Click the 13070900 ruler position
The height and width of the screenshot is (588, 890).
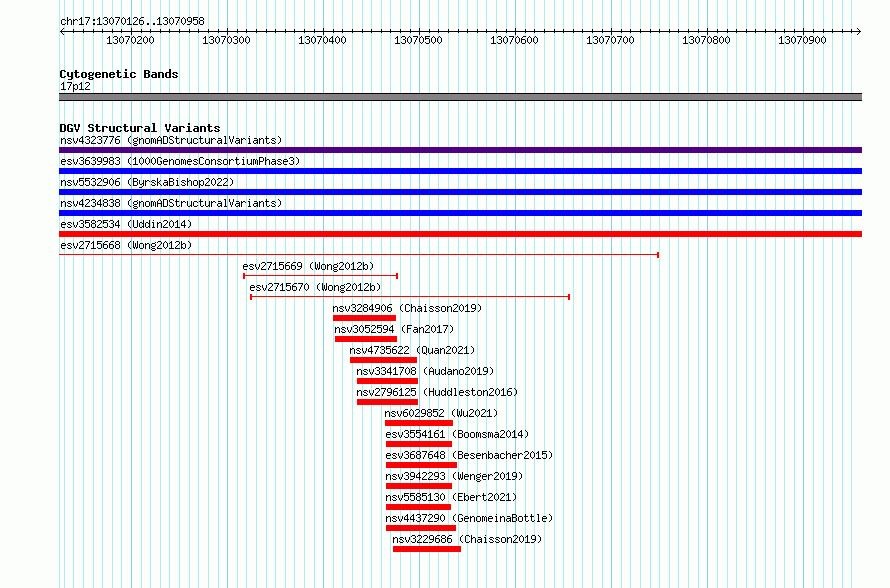click(x=802, y=40)
